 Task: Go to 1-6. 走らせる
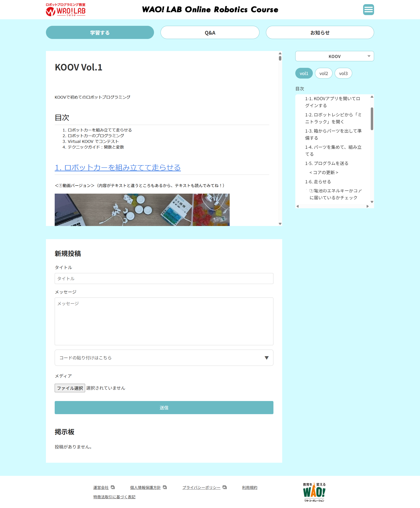(x=318, y=182)
